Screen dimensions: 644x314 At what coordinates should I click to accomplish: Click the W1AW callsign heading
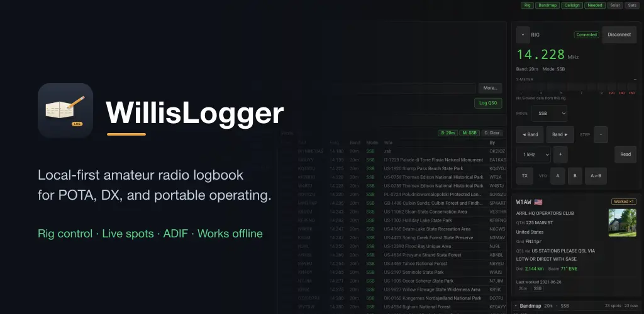click(x=524, y=202)
